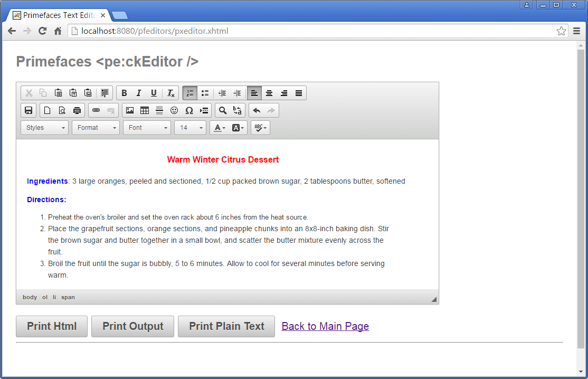Open a new browser tab

[x=120, y=15]
